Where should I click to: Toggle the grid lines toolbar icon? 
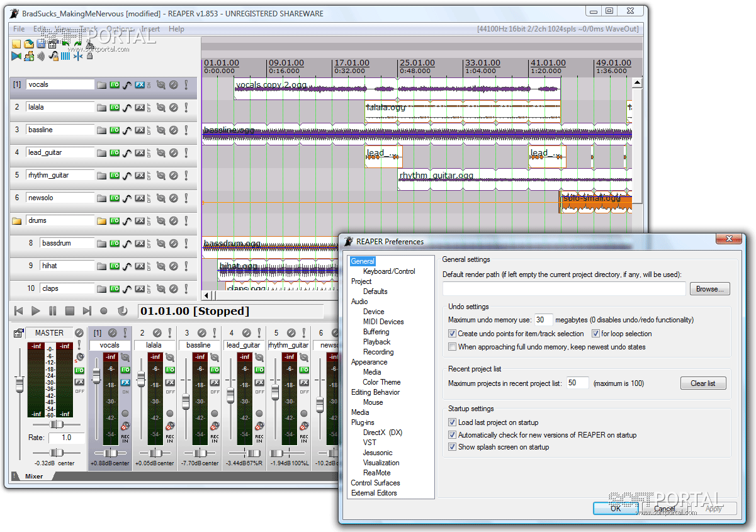tap(65, 57)
